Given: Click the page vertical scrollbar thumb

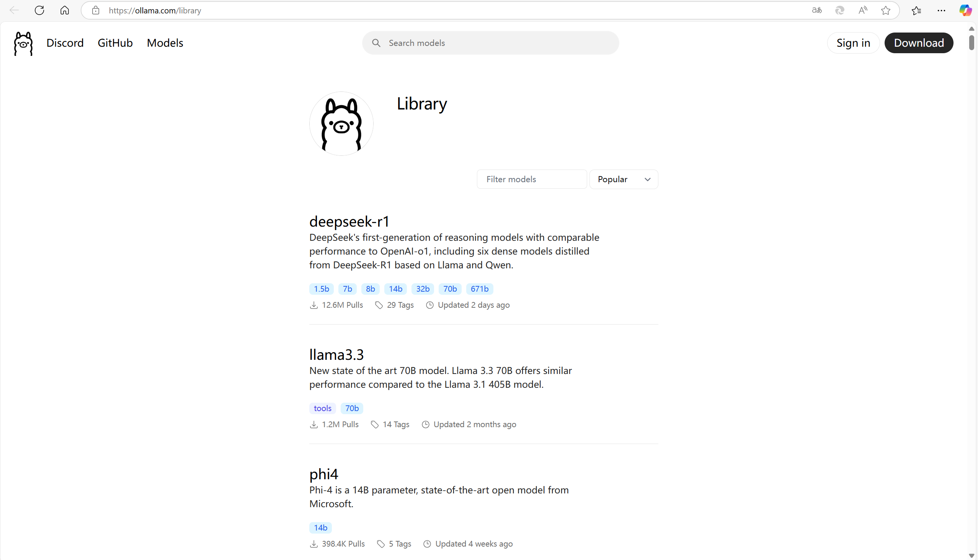Looking at the screenshot, I should click(971, 42).
